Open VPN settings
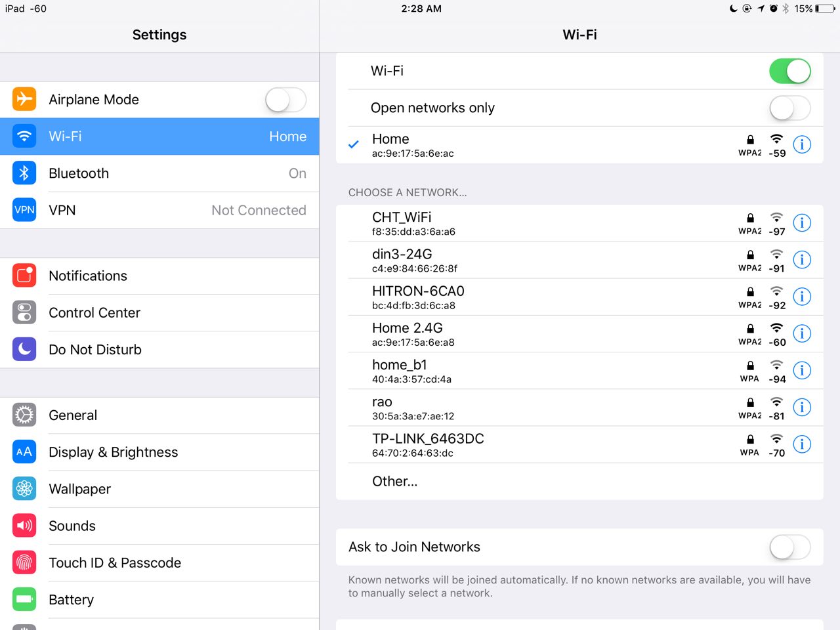 (159, 210)
